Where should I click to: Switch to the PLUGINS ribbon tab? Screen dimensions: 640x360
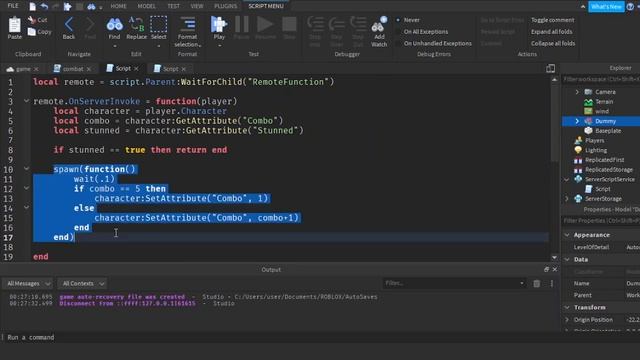(225, 6)
